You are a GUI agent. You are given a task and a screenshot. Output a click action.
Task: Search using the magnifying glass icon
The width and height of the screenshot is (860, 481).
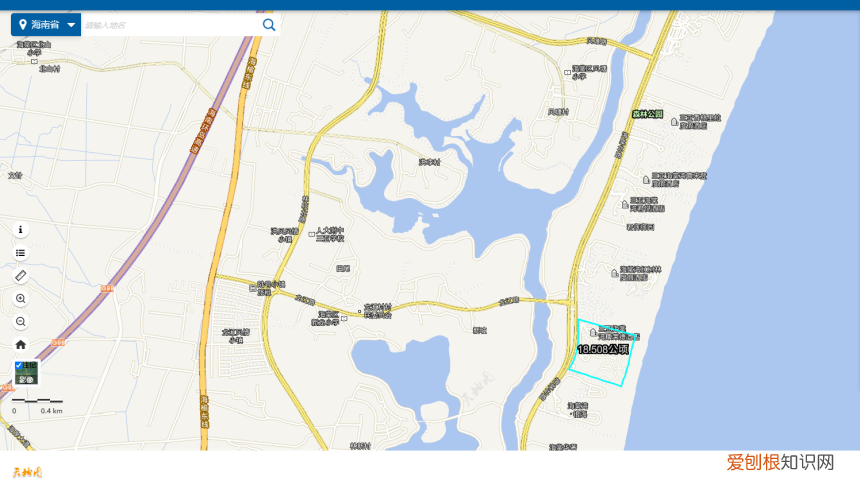[x=269, y=25]
